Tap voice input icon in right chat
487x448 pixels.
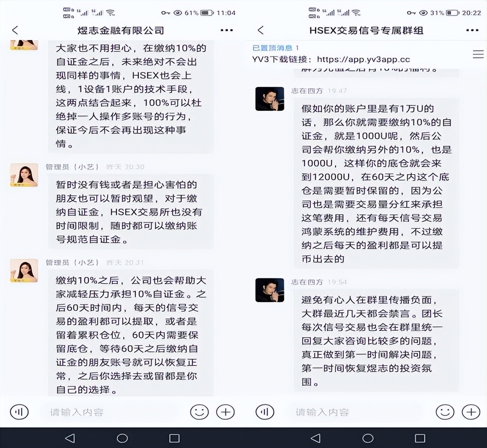coord(265,412)
